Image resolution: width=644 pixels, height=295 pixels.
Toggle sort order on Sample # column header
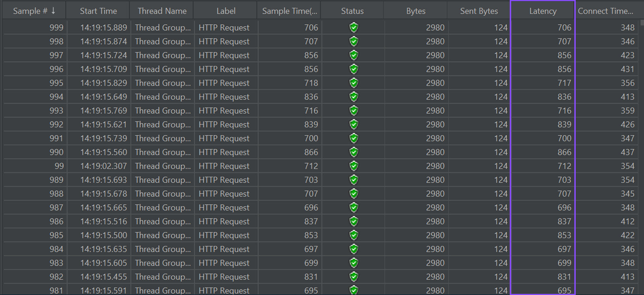[34, 11]
